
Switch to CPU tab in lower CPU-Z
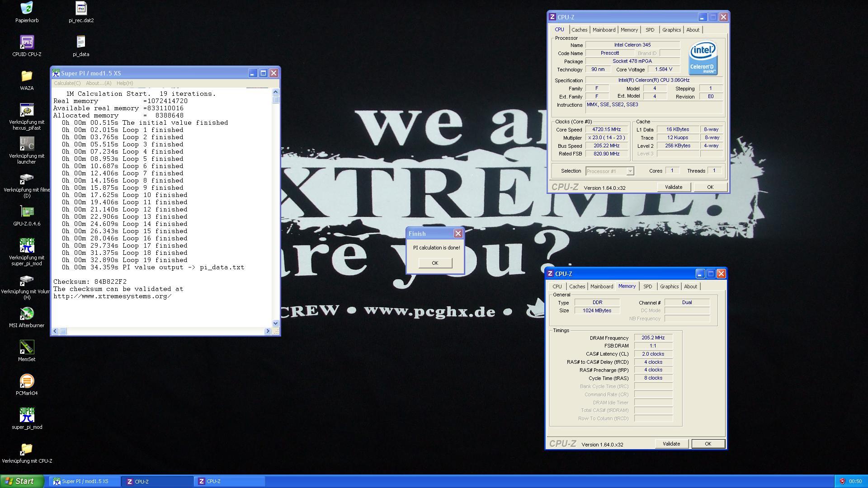tap(557, 286)
